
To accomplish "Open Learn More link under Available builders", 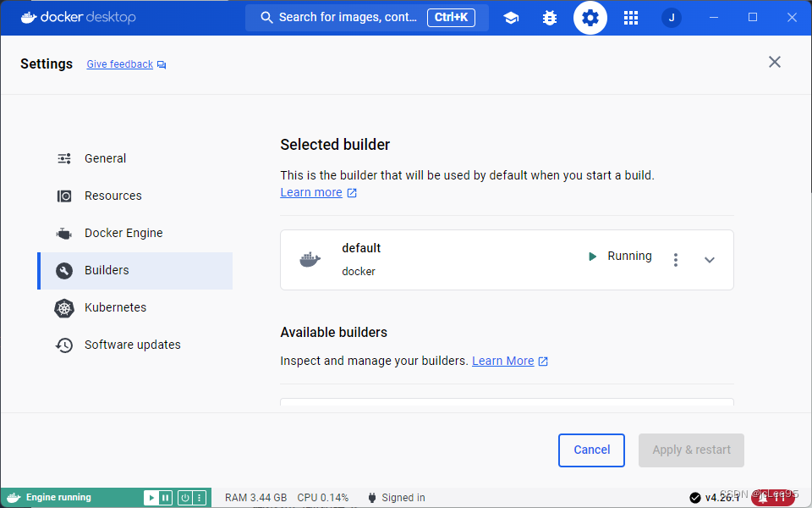I will tap(502, 361).
